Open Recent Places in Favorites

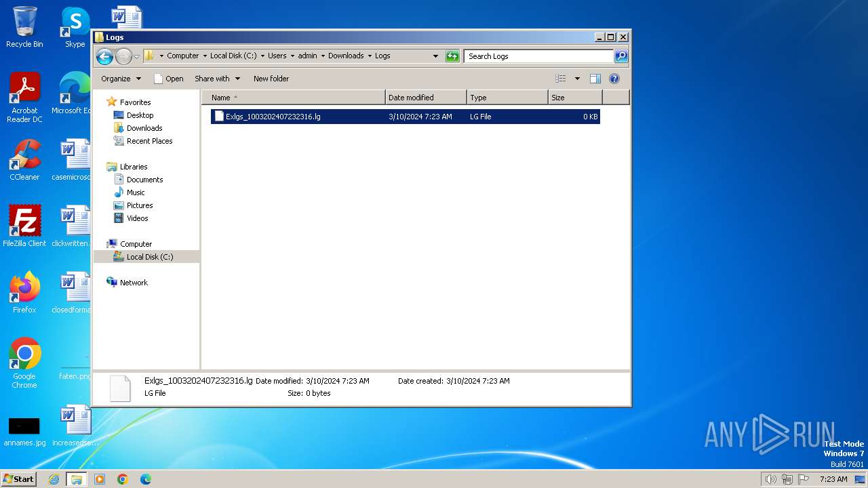coord(149,141)
